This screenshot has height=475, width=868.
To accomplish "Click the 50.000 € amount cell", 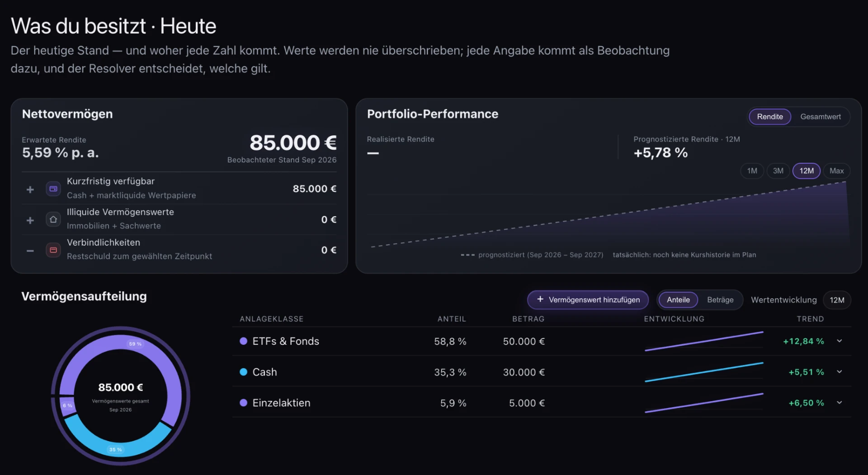I will (524, 342).
